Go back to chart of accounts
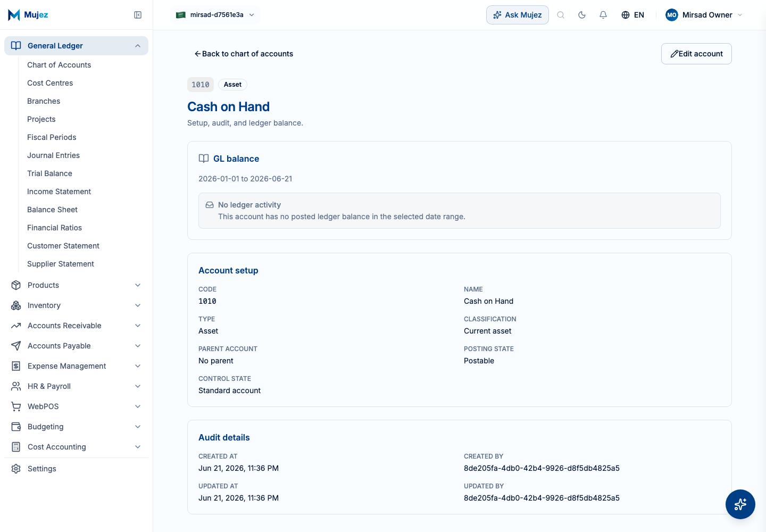The height and width of the screenshot is (532, 766). 244,54
